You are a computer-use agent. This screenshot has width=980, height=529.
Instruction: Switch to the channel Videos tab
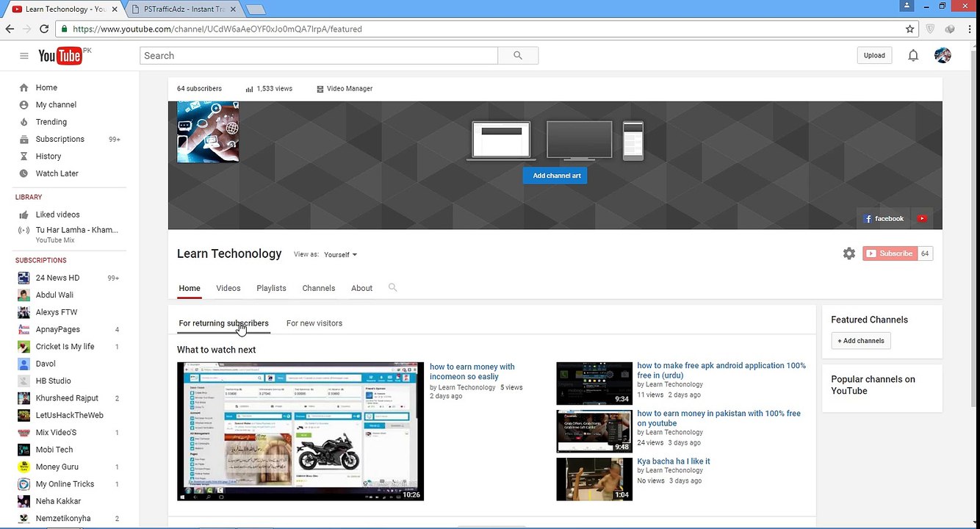(228, 288)
